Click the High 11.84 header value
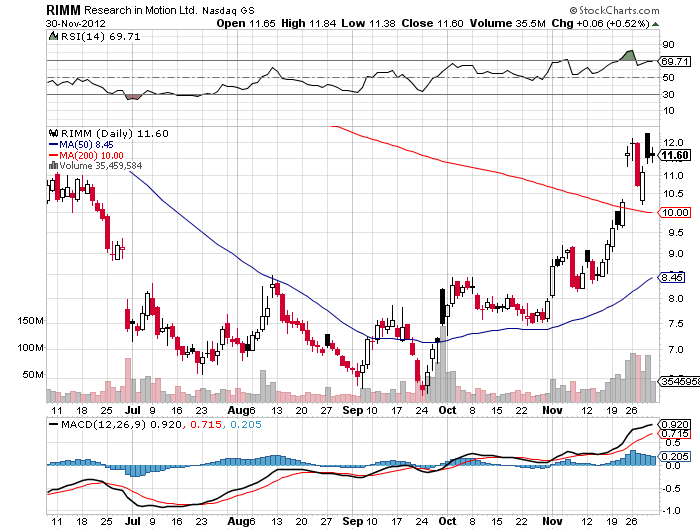 (308, 23)
